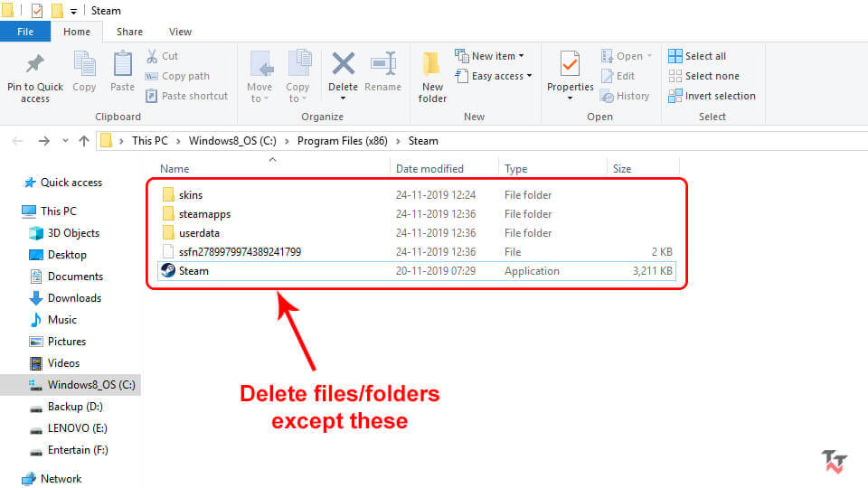Click Copy path in ribbon
The height and width of the screenshot is (488, 868).
pos(177,76)
